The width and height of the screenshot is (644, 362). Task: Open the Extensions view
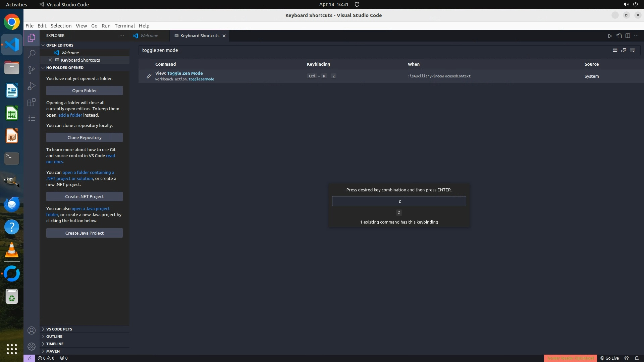click(x=32, y=102)
